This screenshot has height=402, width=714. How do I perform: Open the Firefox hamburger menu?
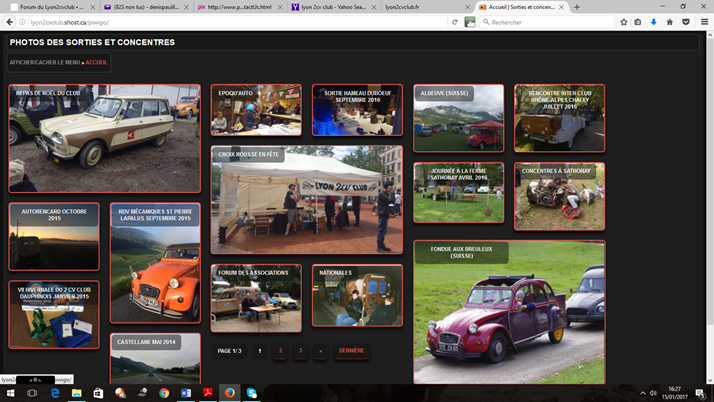pos(704,21)
